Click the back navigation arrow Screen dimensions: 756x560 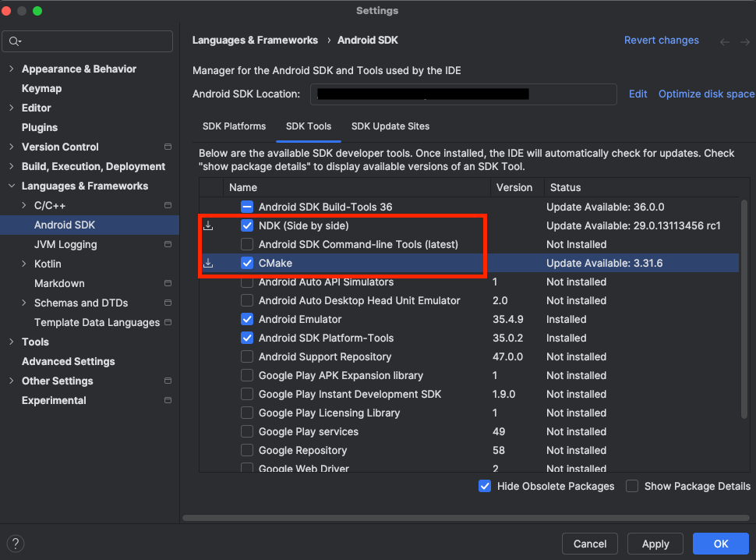point(724,42)
